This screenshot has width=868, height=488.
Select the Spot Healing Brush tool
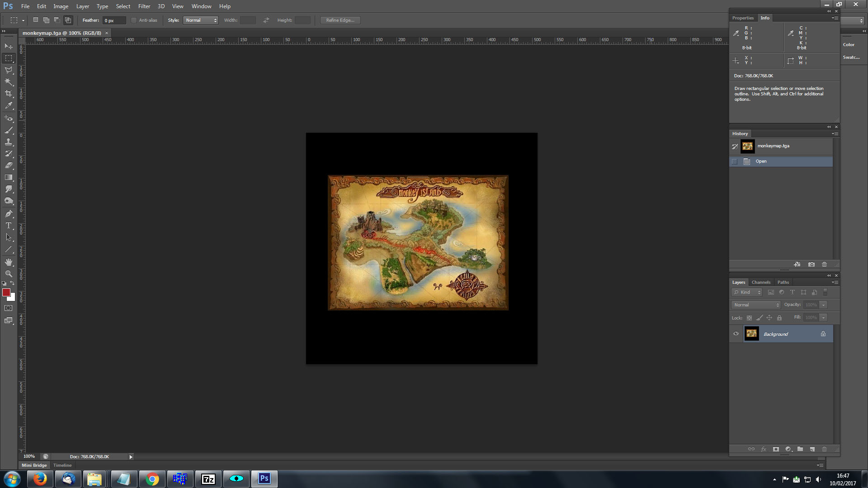tap(9, 118)
